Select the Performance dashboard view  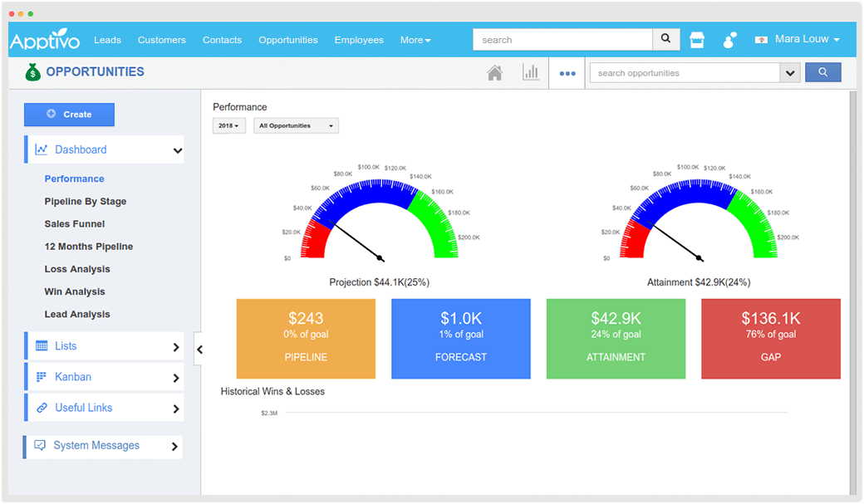pos(74,179)
